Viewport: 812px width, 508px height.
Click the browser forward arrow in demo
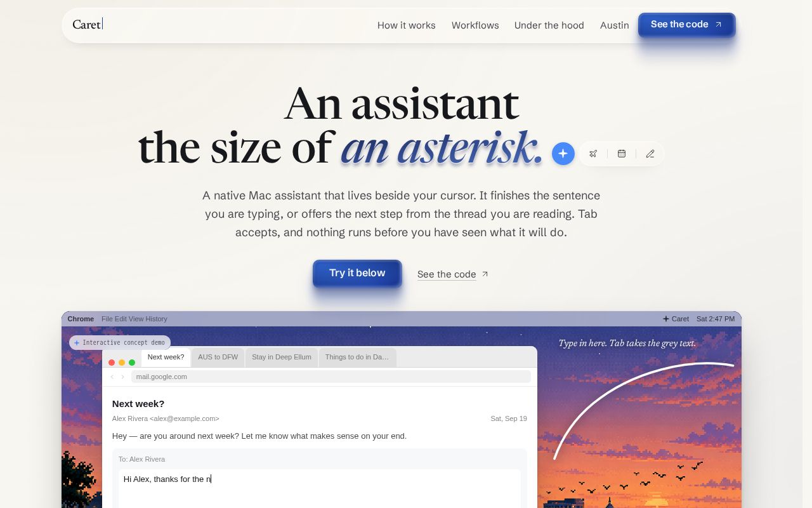[x=123, y=377]
